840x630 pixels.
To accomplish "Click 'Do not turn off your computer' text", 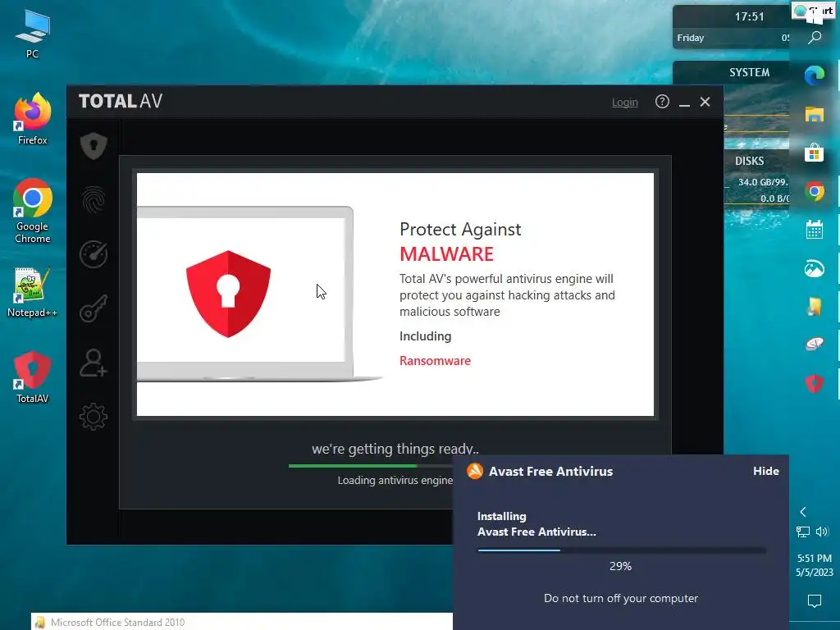I will pos(621,598).
